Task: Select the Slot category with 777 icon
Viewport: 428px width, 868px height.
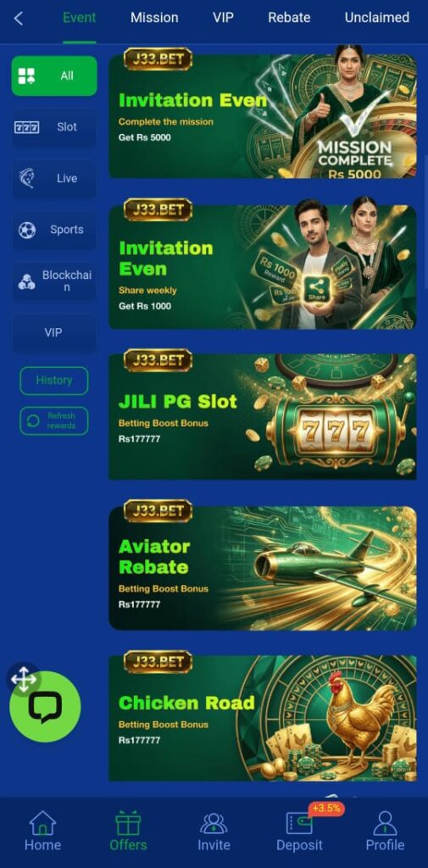Action: coord(54,127)
